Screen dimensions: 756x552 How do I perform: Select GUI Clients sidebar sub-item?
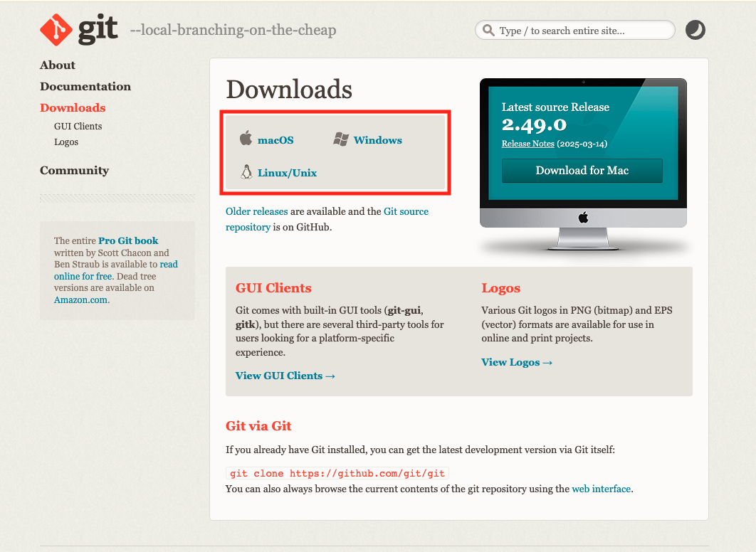[x=78, y=127]
